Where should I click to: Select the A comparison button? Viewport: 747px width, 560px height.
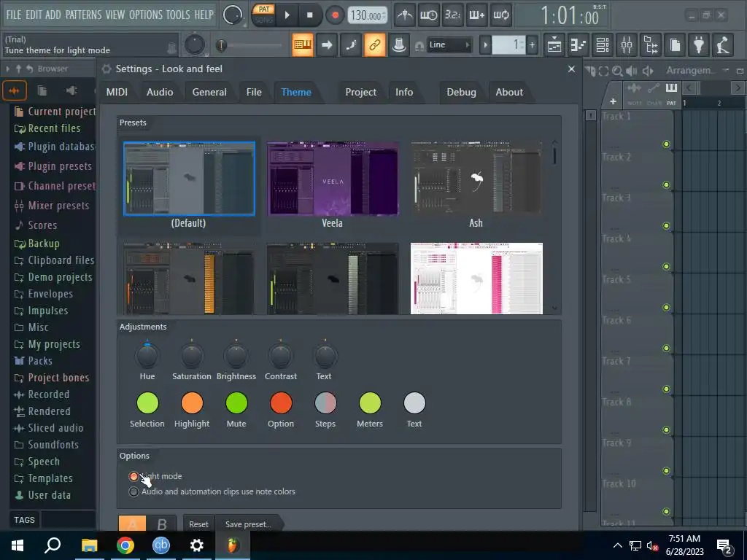[x=133, y=524]
